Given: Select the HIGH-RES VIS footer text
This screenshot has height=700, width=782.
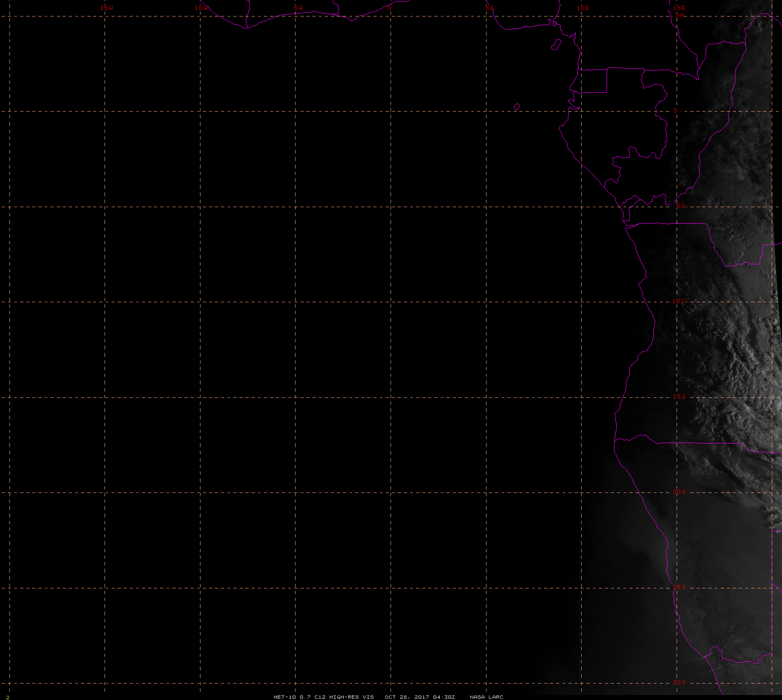Looking at the screenshot, I should pyautogui.click(x=351, y=697).
